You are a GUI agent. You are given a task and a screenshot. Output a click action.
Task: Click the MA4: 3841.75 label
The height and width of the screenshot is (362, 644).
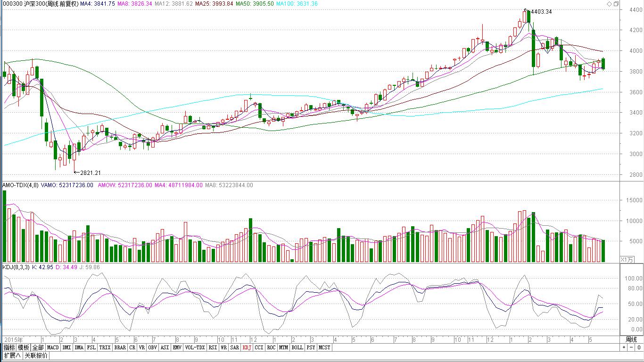(98, 4)
